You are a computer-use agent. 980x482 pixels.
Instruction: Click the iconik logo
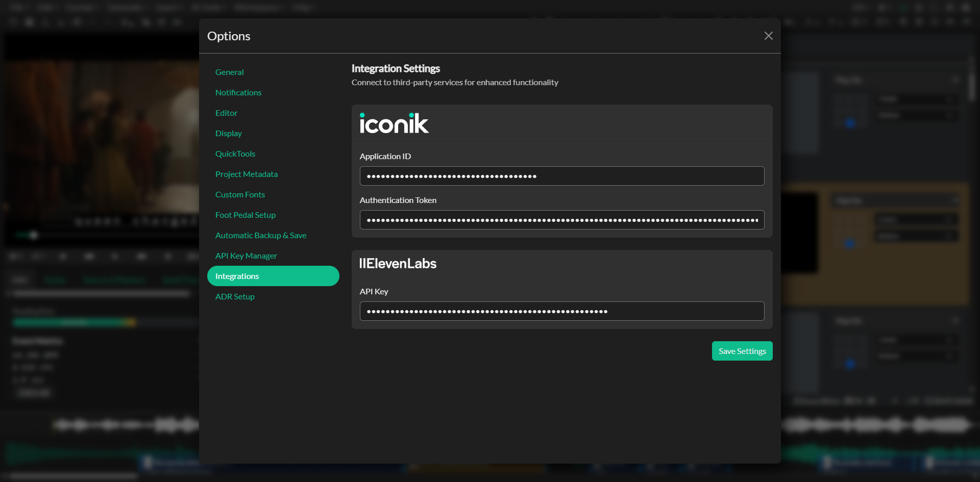pos(394,123)
